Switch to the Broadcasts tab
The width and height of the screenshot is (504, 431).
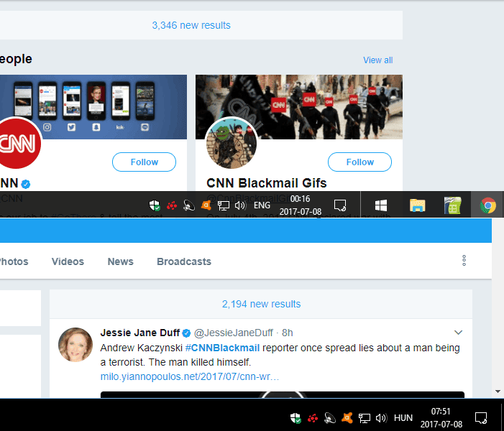(x=184, y=261)
